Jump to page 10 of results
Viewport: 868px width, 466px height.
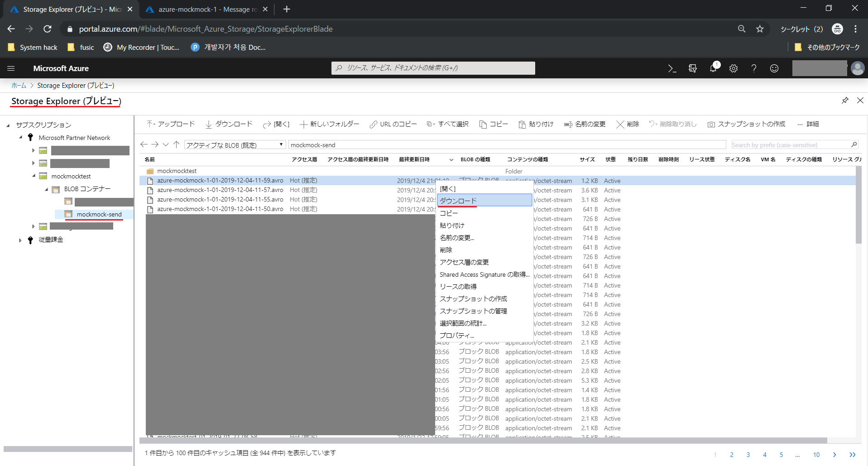[x=816, y=455]
